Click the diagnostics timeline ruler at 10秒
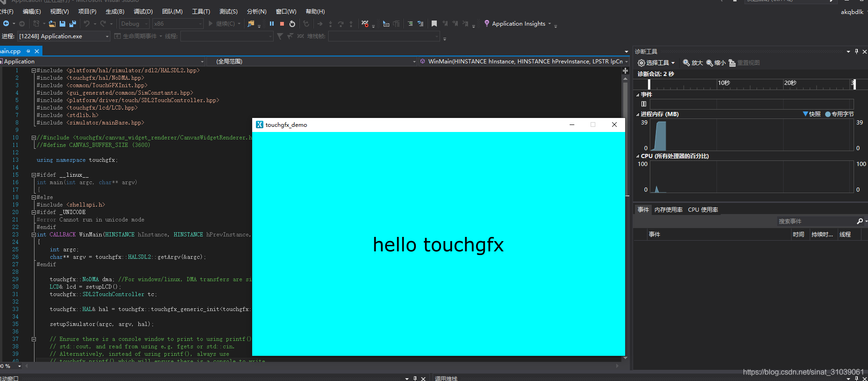The height and width of the screenshot is (381, 868). 724,83
